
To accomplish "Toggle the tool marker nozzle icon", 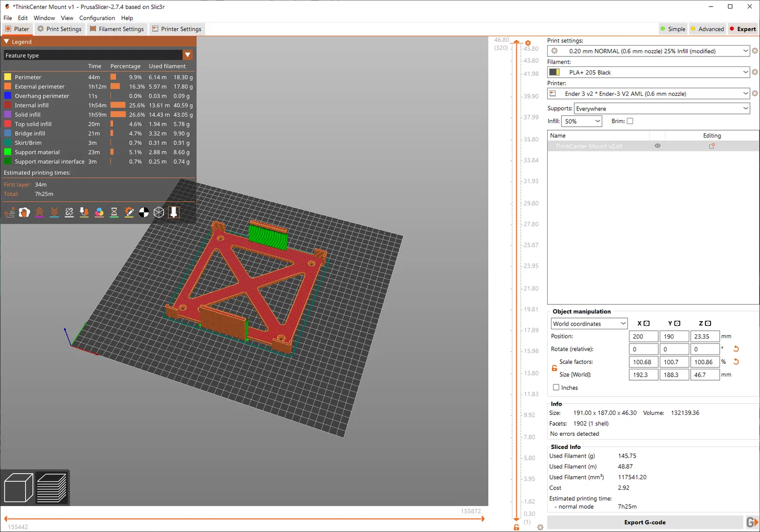I will coord(174,213).
